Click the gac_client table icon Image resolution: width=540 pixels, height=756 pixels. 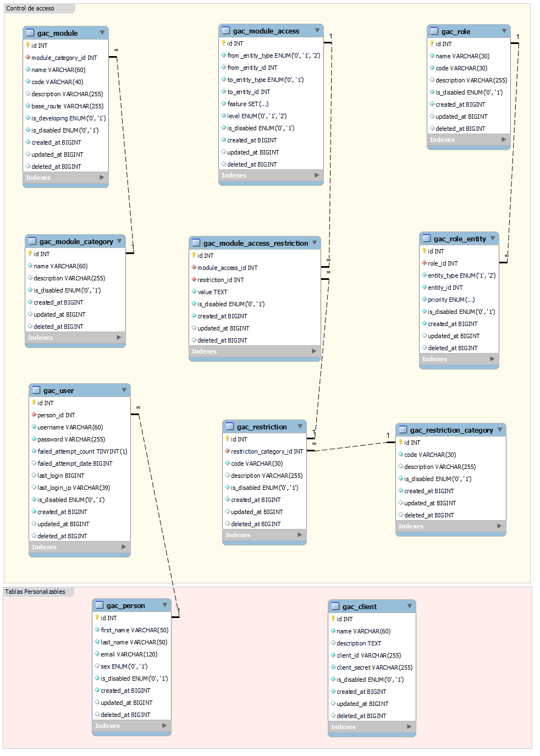point(335,606)
